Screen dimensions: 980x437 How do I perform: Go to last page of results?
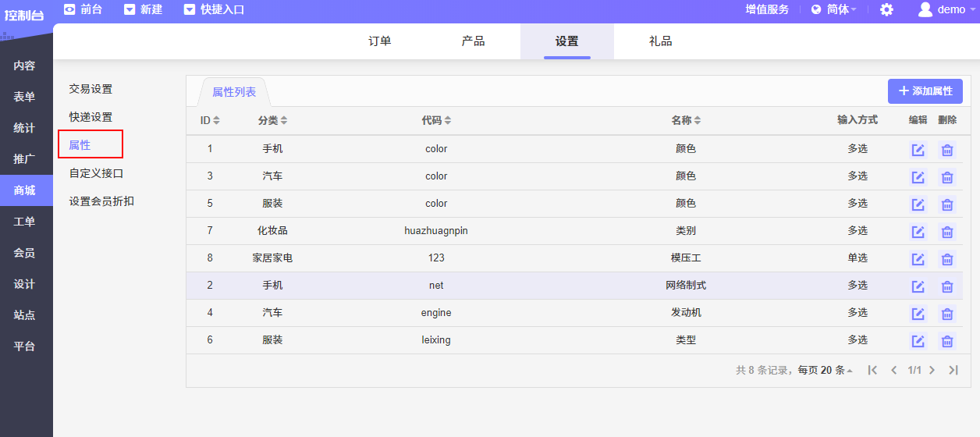(x=953, y=370)
